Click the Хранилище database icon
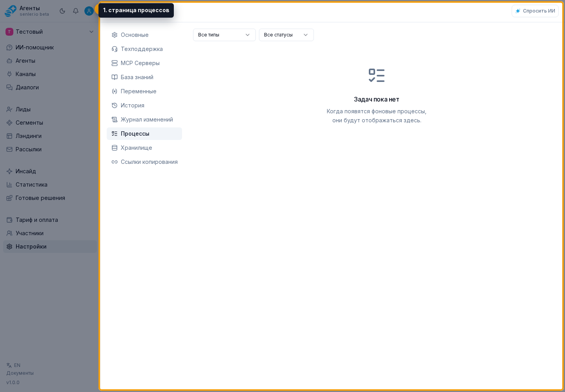The image size is (565, 392). (x=115, y=148)
